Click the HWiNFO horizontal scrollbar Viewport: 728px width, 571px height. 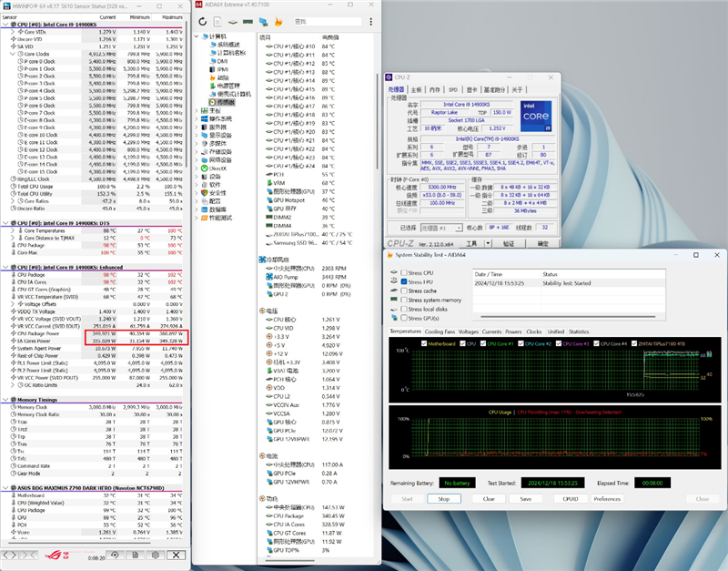tap(77, 543)
